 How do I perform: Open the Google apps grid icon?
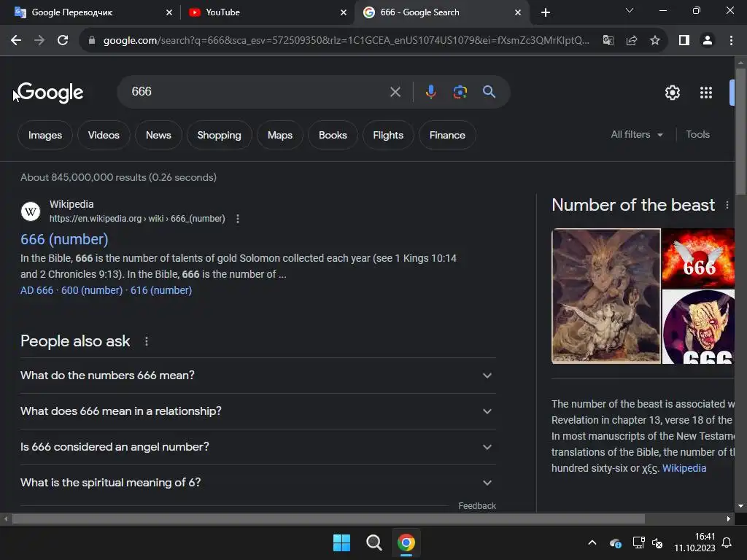point(706,93)
